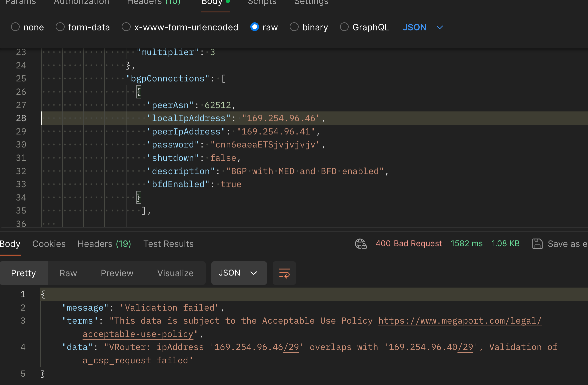Select the response Body tab
Viewport: 588px width, 385px height.
click(10, 244)
